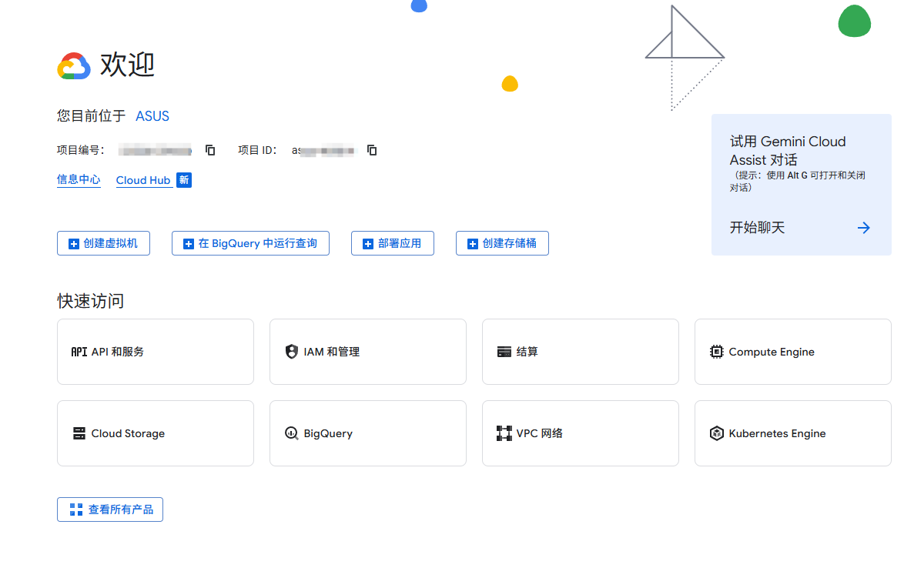
Task: Click the blurred project number value
Action: (x=155, y=150)
